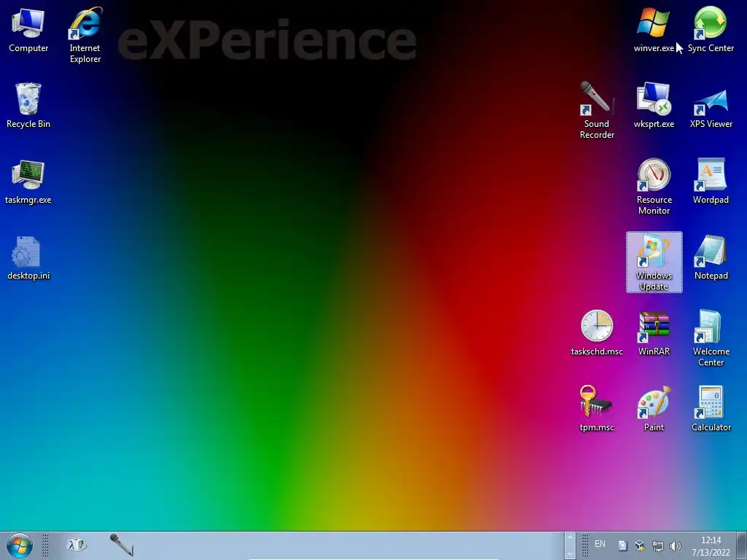747x560 pixels.
Task: Select the WinRAR shortcut
Action: pos(654,333)
